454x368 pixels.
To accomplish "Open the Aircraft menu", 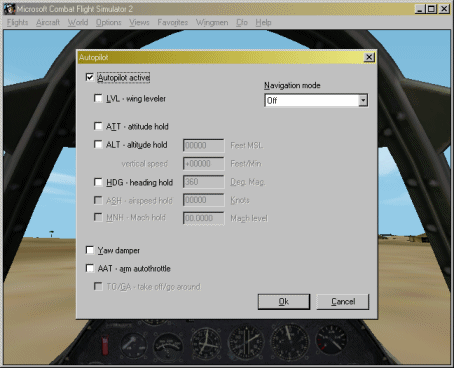I will point(48,22).
